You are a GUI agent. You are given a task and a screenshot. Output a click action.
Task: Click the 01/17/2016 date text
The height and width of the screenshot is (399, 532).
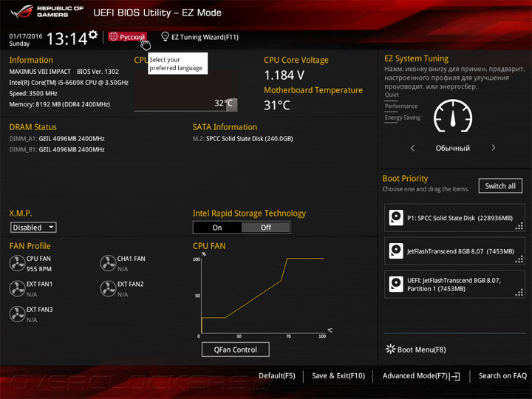tap(26, 36)
